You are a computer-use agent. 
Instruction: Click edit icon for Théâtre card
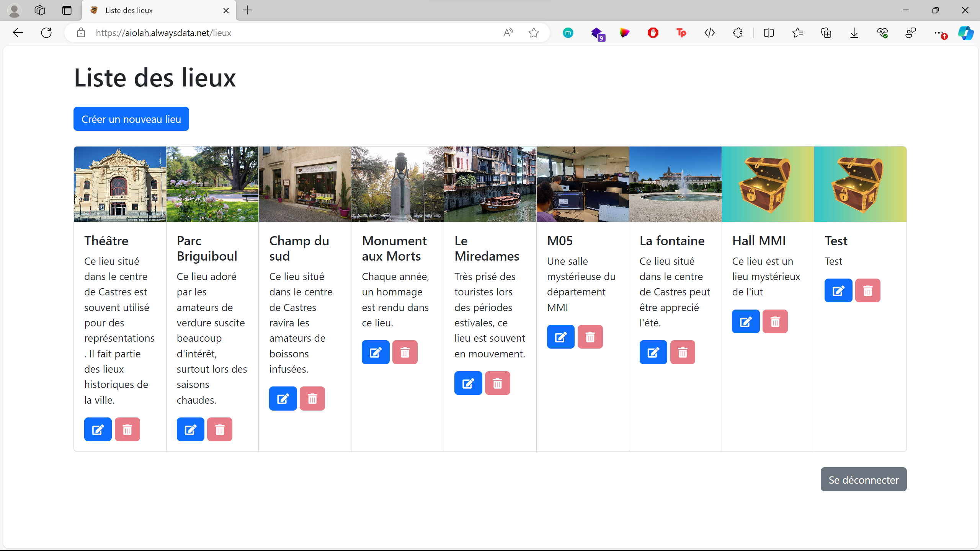point(98,429)
